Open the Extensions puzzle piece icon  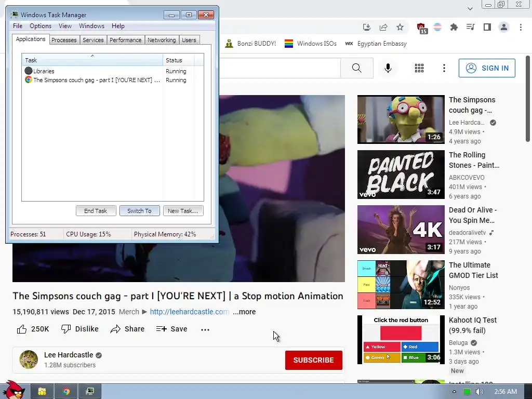pyautogui.click(x=454, y=27)
